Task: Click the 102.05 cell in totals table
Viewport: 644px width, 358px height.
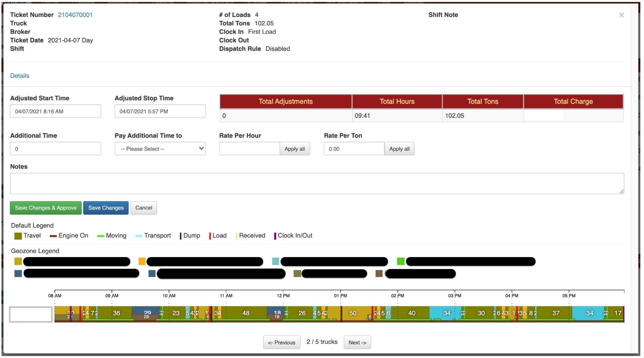Action: coord(483,116)
